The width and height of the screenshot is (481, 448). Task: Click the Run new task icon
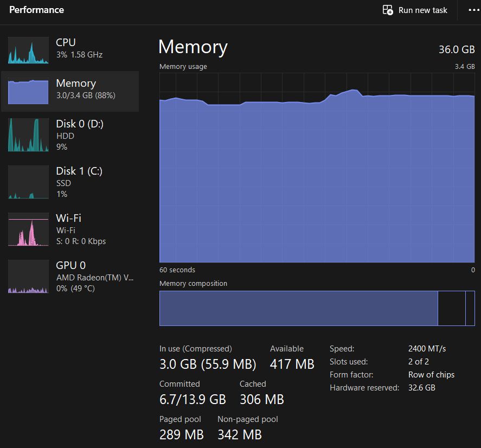tap(388, 10)
